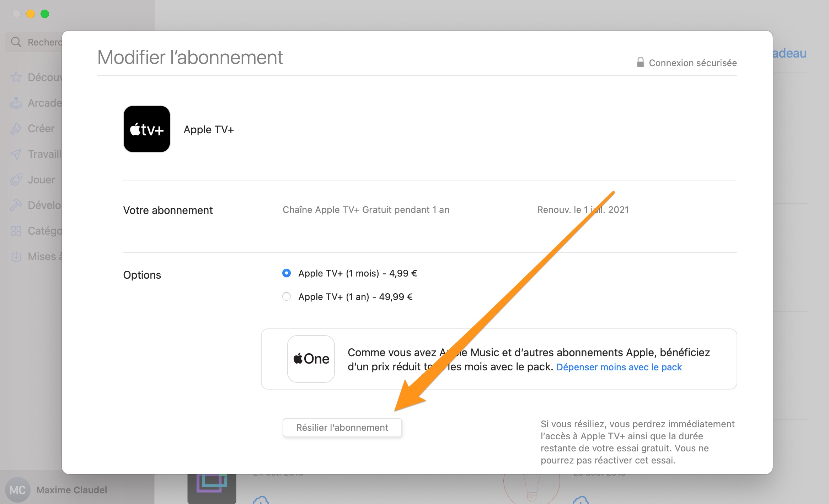Click the search magnifier icon in sidebar
This screenshot has width=829, height=504.
[x=16, y=42]
